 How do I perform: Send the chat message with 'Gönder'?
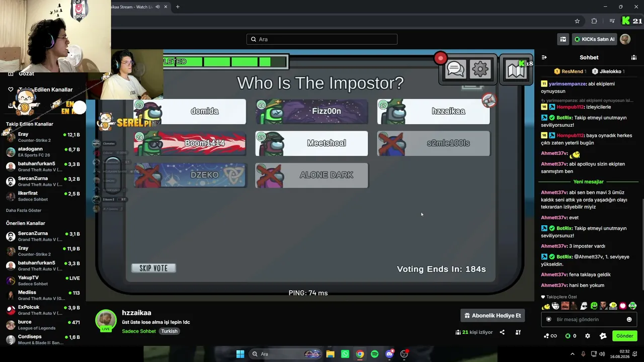(624, 336)
